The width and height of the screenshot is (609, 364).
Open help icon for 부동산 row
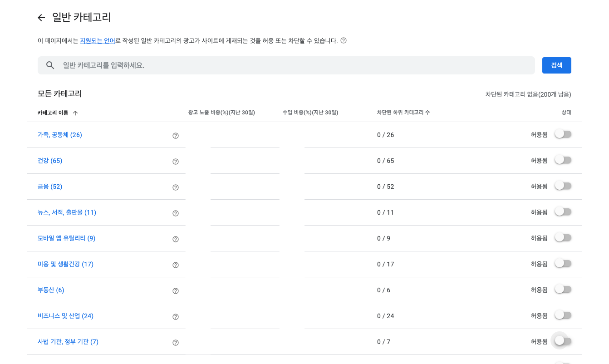[x=176, y=290]
